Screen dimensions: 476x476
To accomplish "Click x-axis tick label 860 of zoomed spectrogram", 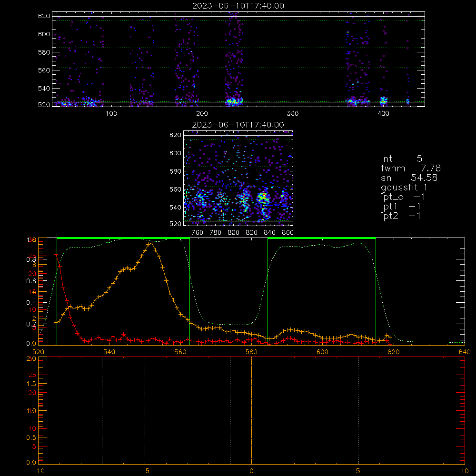I will [288, 233].
